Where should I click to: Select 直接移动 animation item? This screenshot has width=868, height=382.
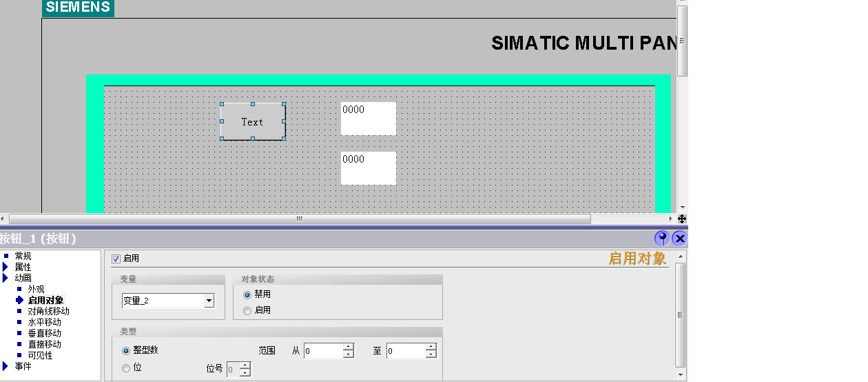coord(44,344)
